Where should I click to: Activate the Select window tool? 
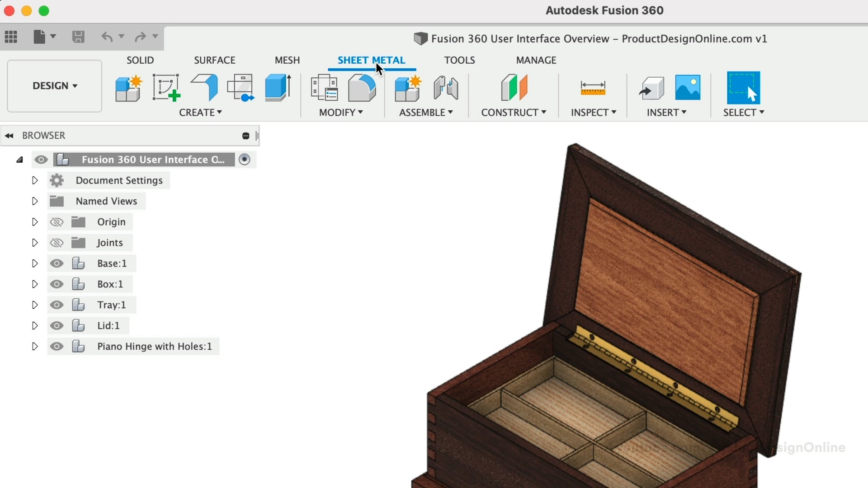(743, 88)
